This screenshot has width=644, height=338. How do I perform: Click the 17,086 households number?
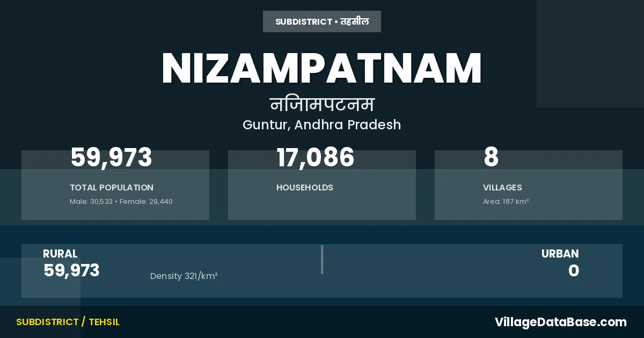tap(316, 158)
